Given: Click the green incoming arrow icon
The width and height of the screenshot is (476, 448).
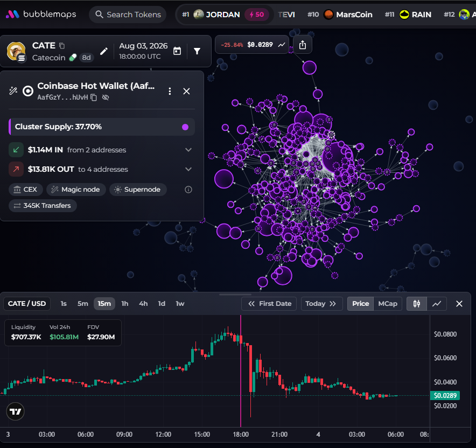Looking at the screenshot, I should click(x=16, y=150).
